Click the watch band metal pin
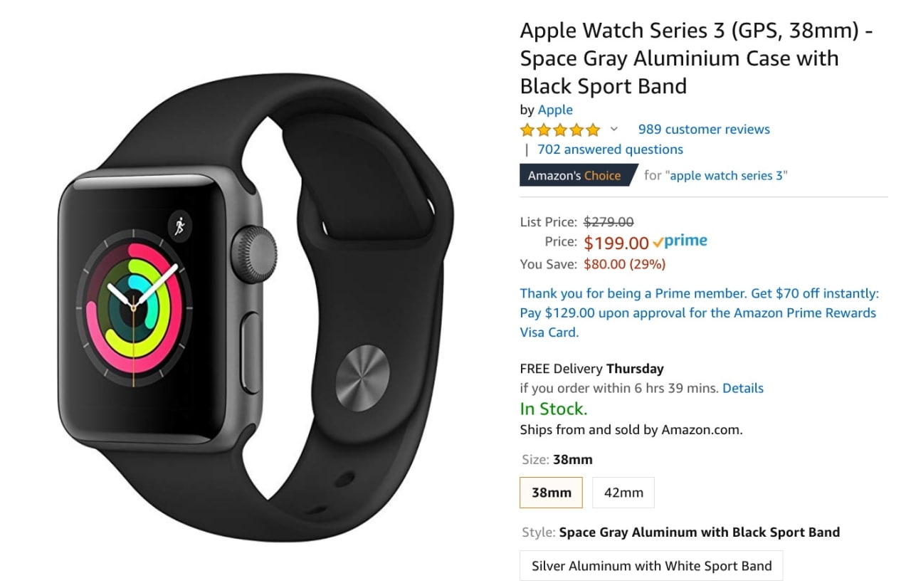Viewport: 911px width, 588px height. click(362, 377)
